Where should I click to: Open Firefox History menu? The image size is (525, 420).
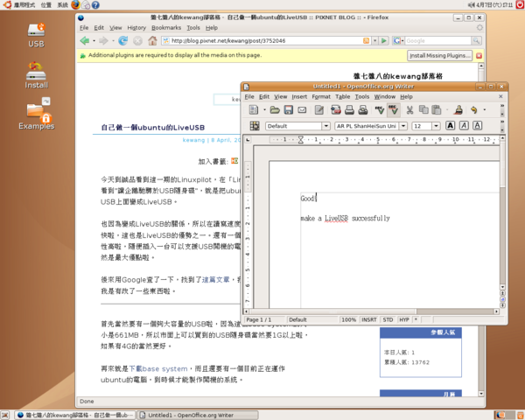coord(136,28)
